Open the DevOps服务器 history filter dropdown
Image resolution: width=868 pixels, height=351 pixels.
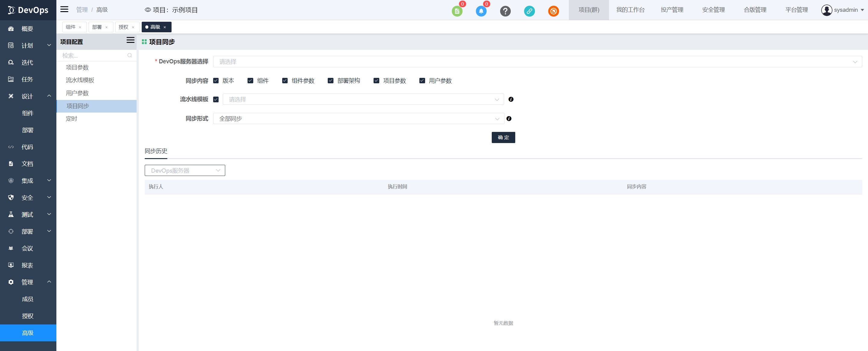[x=185, y=171]
